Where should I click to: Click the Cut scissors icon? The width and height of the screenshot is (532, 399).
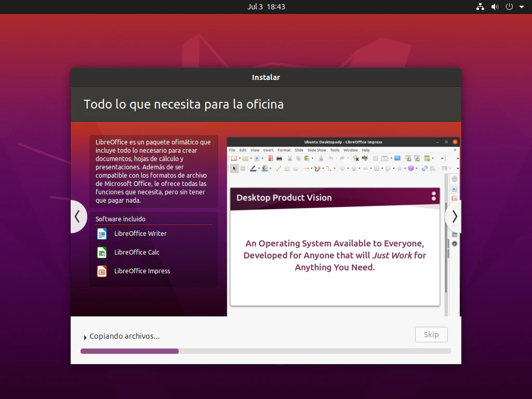tap(290, 158)
